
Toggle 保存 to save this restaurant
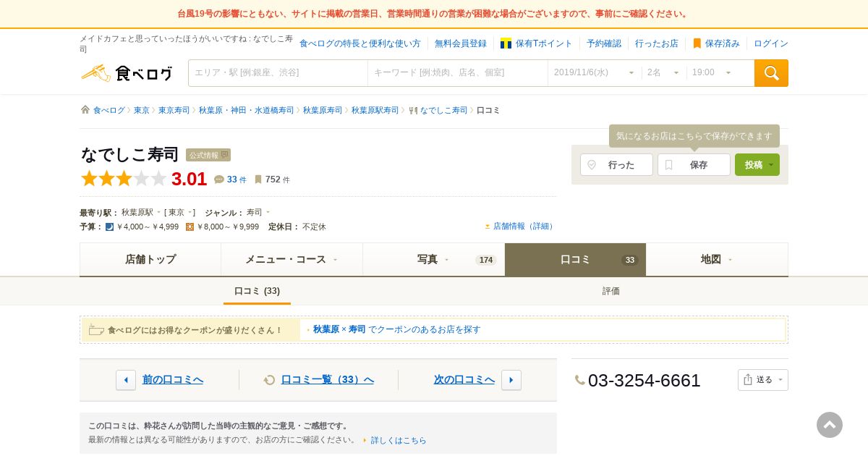click(x=694, y=165)
